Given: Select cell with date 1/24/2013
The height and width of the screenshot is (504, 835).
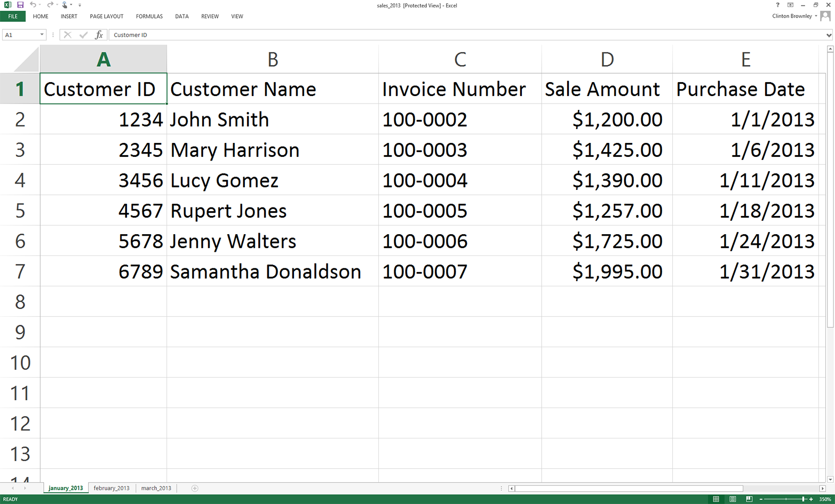Looking at the screenshot, I should pyautogui.click(x=745, y=241).
